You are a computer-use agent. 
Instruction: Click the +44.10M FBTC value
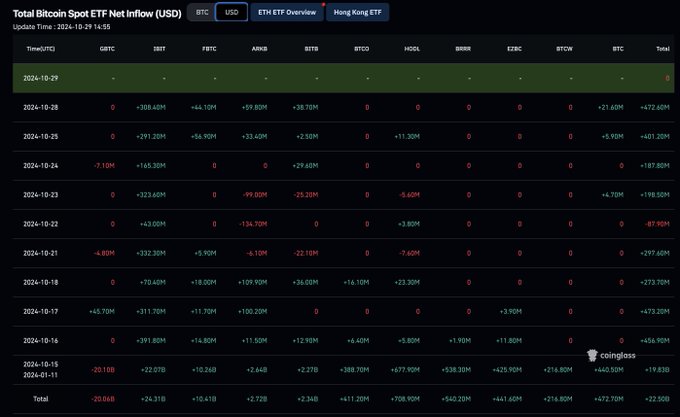tap(203, 108)
